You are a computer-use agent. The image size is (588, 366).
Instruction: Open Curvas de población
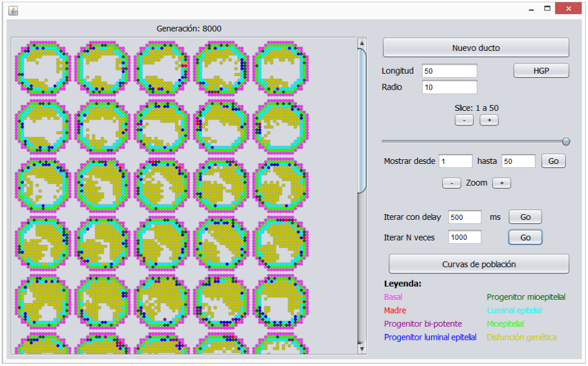[x=479, y=264]
